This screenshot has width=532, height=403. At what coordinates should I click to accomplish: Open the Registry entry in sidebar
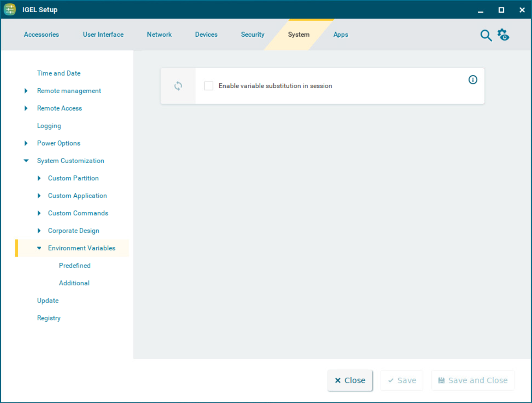coord(49,318)
